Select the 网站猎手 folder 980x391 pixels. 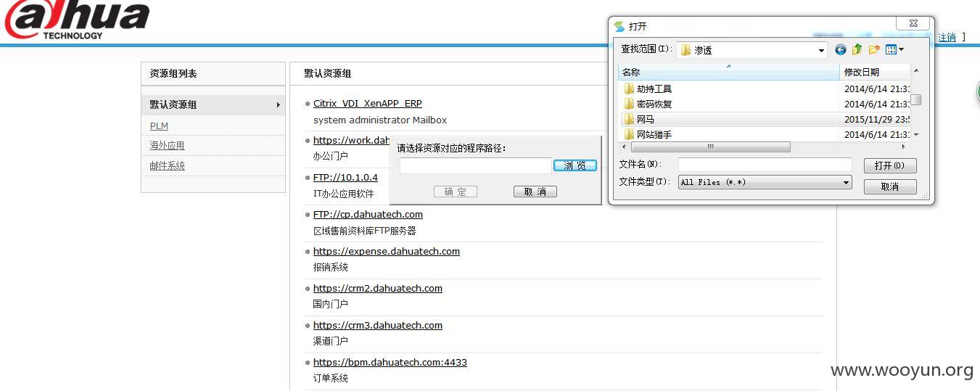[x=654, y=134]
